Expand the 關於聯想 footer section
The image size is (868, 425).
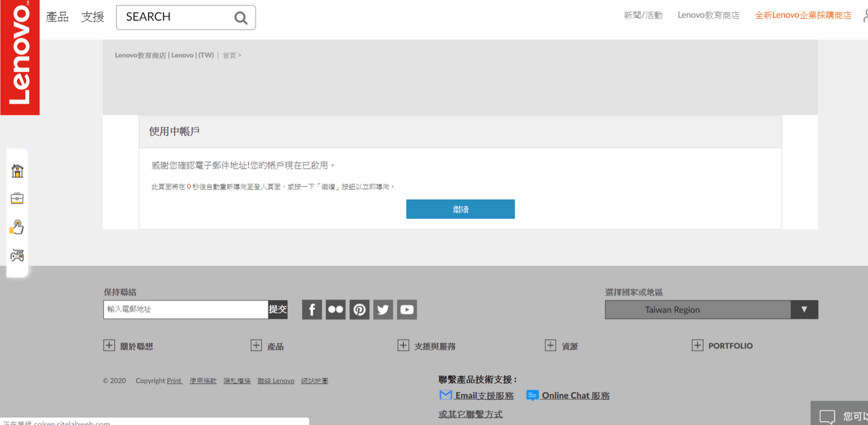pyautogui.click(x=109, y=346)
